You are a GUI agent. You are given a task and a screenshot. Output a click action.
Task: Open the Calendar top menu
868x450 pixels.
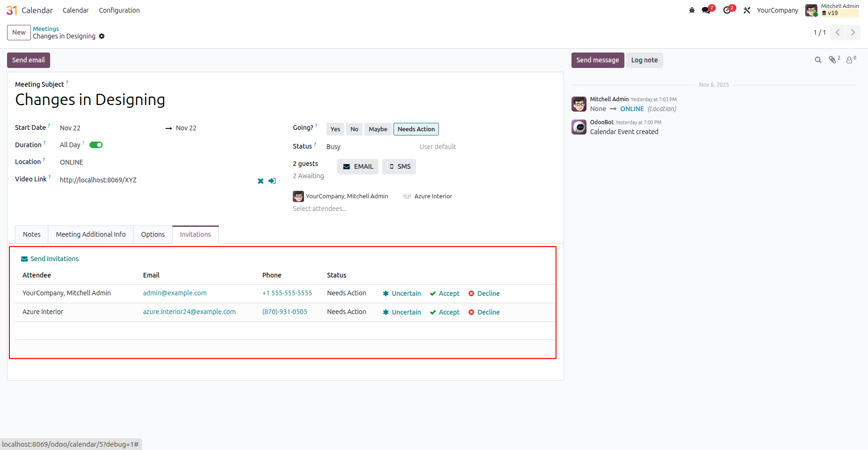[75, 10]
